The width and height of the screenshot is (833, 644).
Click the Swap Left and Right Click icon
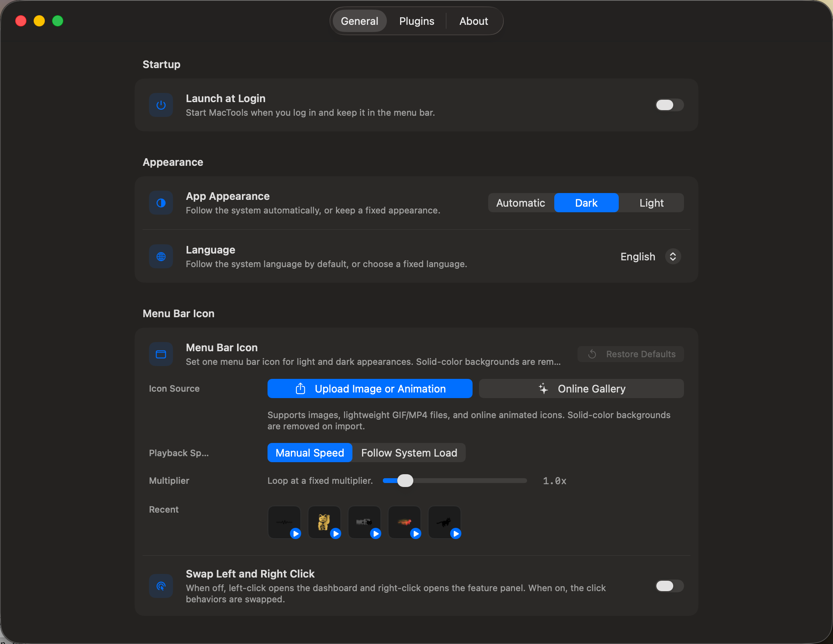[x=161, y=586]
